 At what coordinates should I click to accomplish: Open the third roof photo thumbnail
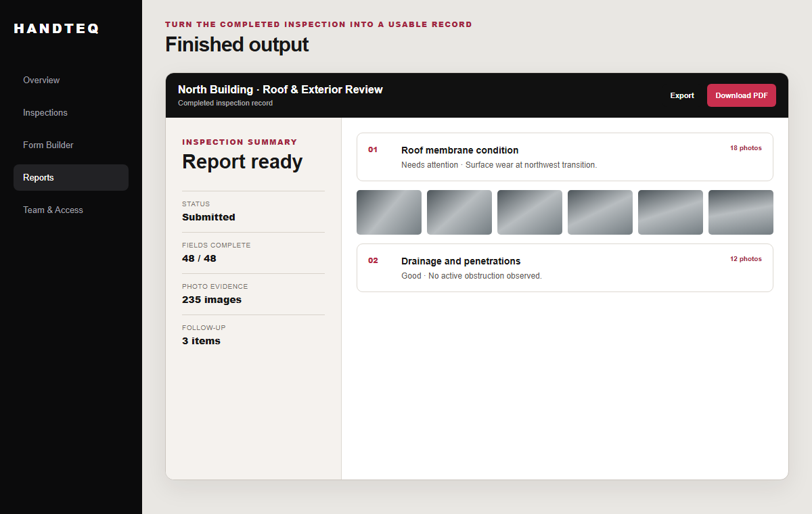coord(530,212)
